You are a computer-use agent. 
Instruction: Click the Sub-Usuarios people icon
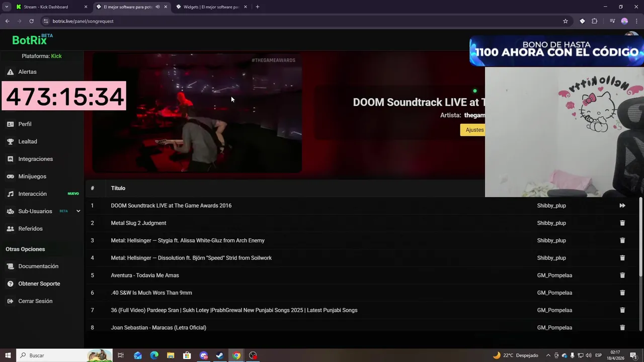[x=10, y=211]
